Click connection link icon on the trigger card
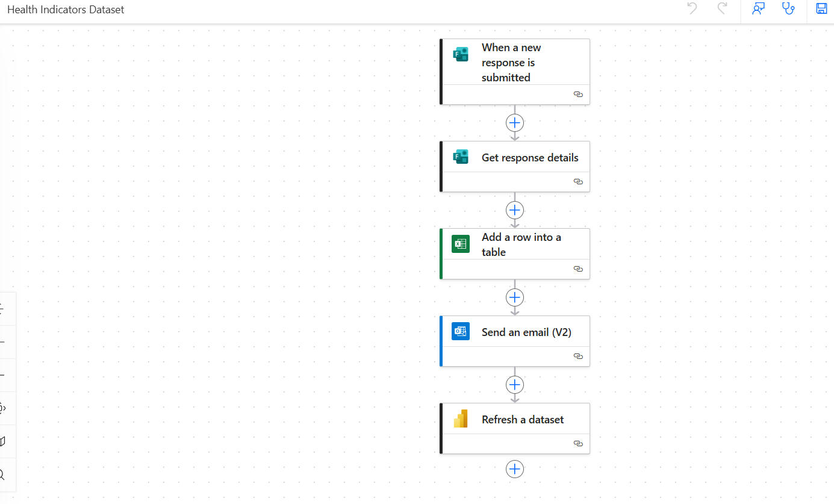 (578, 95)
